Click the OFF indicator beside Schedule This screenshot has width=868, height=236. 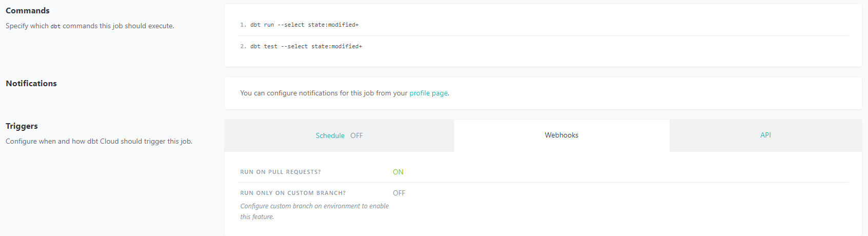357,135
